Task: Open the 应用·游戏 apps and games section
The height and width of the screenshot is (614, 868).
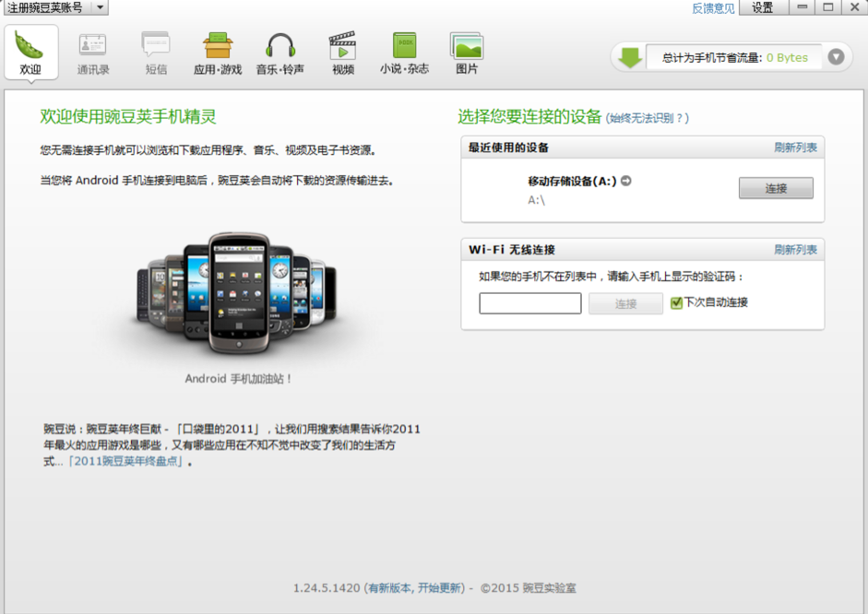Action: (218, 53)
